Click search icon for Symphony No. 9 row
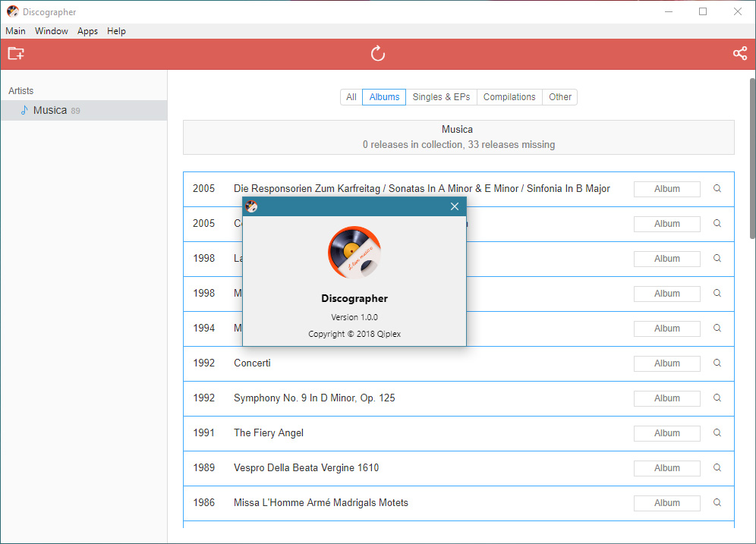 717,398
